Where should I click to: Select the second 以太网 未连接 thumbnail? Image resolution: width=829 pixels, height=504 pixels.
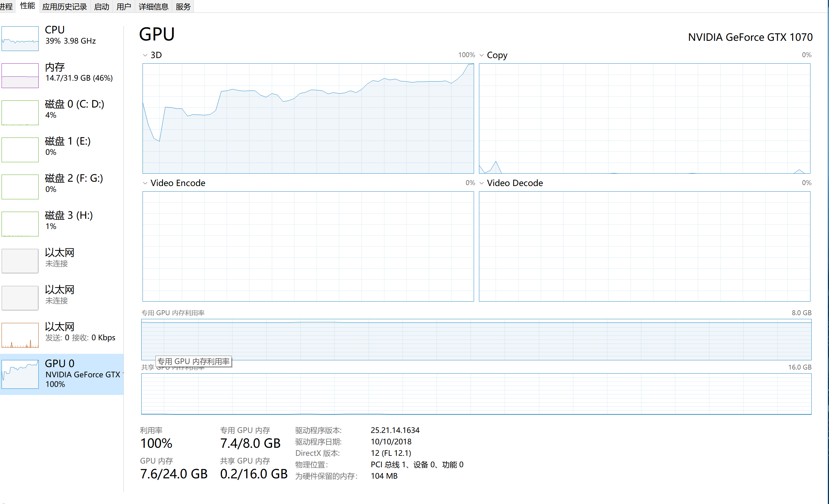(20, 298)
